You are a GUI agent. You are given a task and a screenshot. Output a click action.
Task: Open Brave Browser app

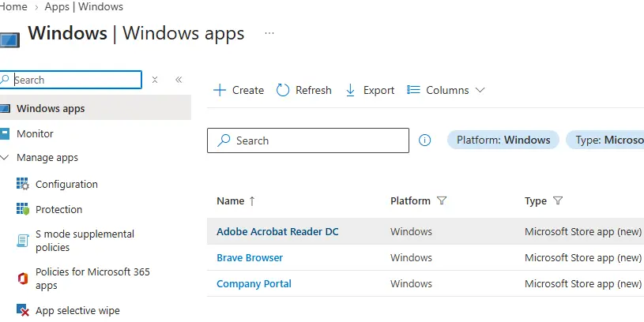pos(250,258)
